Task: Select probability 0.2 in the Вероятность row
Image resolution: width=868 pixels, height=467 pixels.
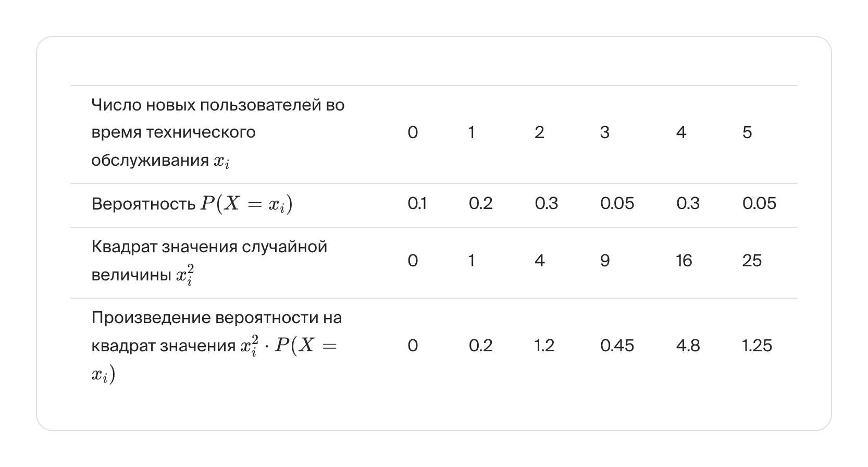Action: (480, 204)
